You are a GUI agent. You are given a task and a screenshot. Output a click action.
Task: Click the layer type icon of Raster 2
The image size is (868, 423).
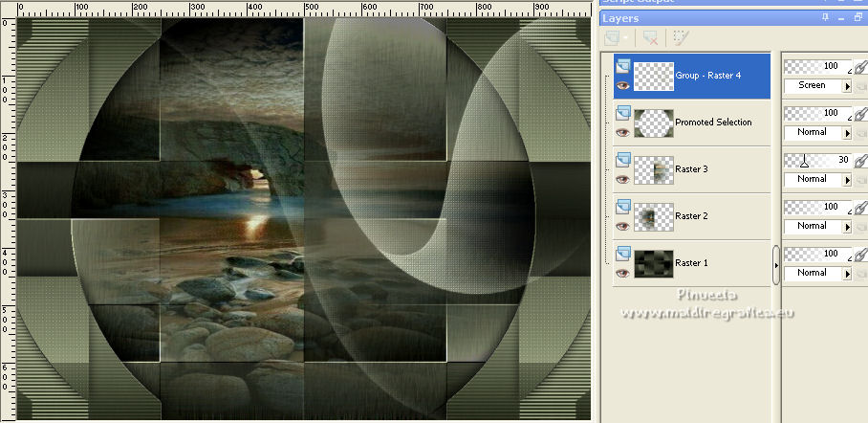pyautogui.click(x=622, y=207)
